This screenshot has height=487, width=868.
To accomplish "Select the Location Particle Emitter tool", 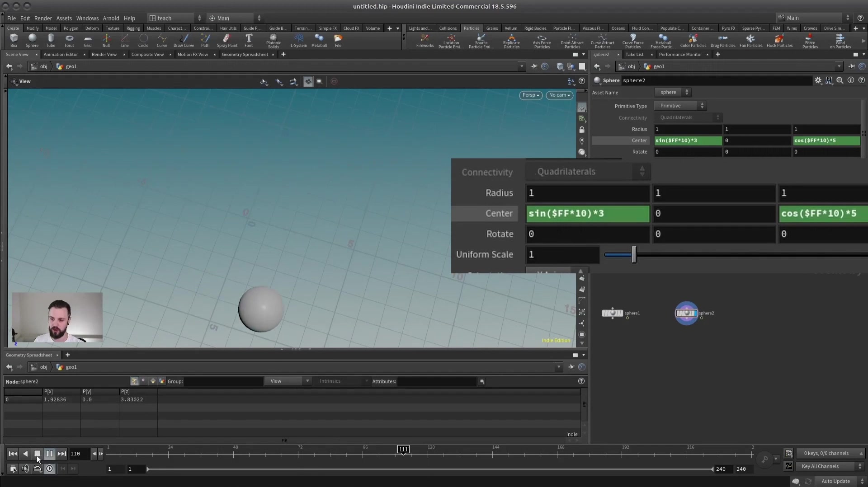I will pyautogui.click(x=451, y=41).
